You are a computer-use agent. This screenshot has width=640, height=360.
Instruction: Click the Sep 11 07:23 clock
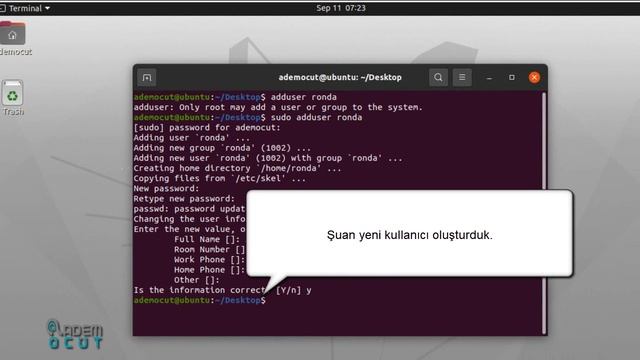click(x=341, y=8)
